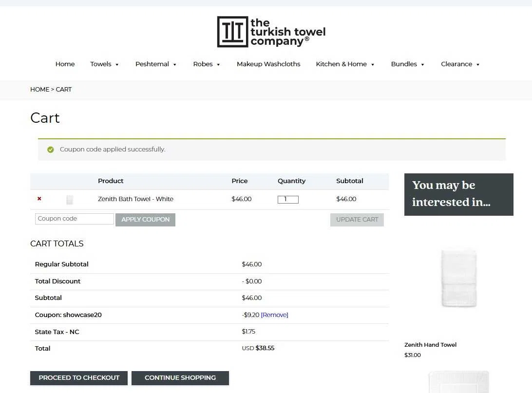Click the green success checkmark icon
The height and width of the screenshot is (393, 532).
click(x=51, y=150)
